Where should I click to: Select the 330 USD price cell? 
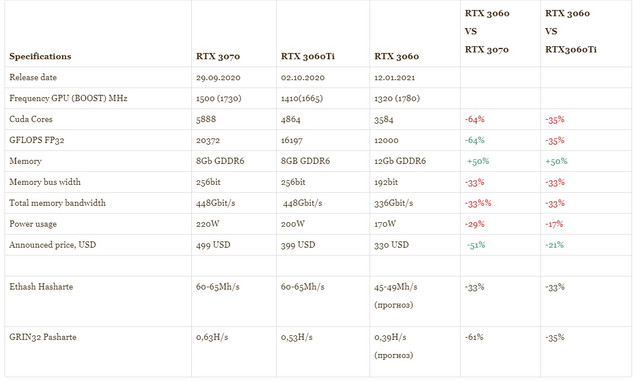(x=391, y=245)
